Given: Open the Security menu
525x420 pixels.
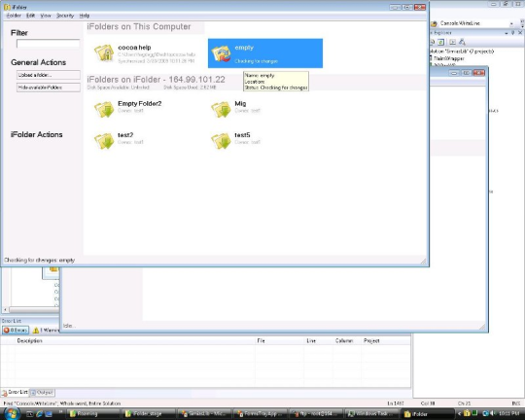Looking at the screenshot, I should pos(65,16).
